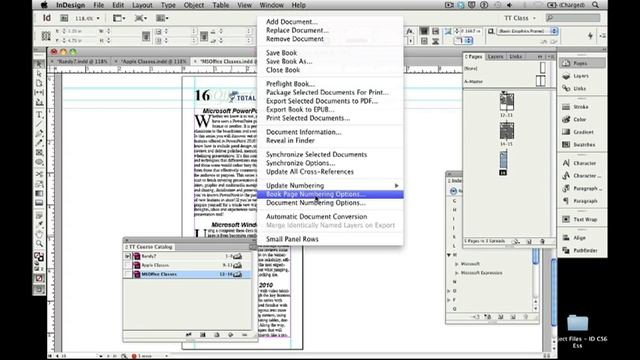
Task: Select the Direct Selection tool
Action: (x=39, y=73)
